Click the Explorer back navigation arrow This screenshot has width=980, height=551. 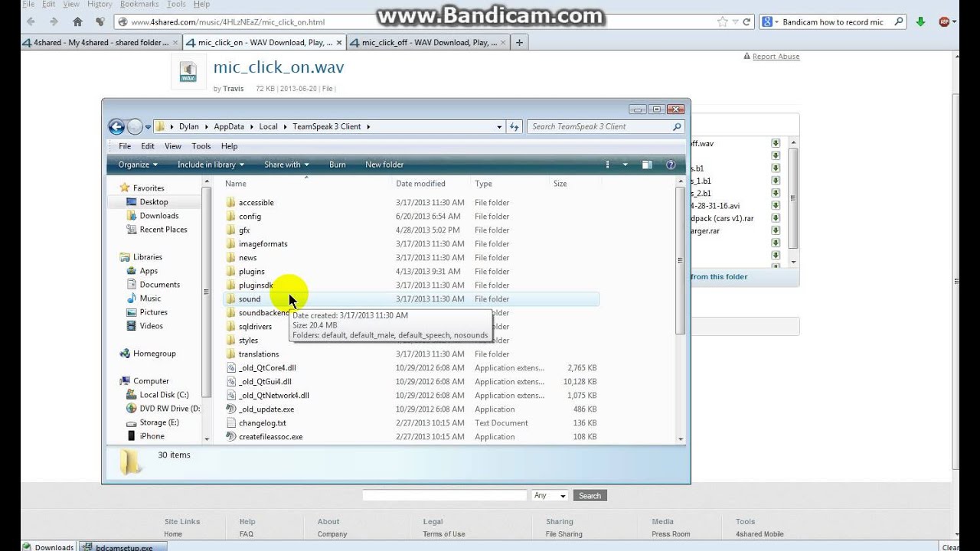(116, 127)
